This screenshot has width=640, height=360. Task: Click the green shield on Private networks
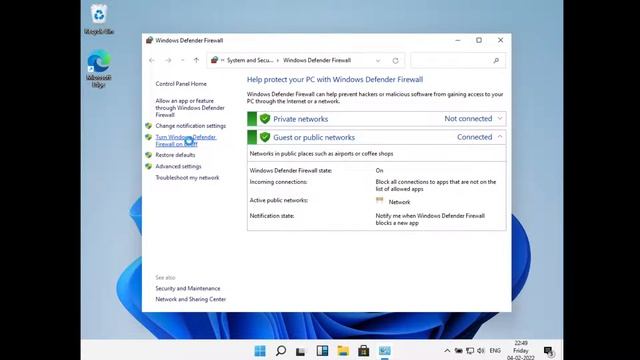tap(265, 119)
